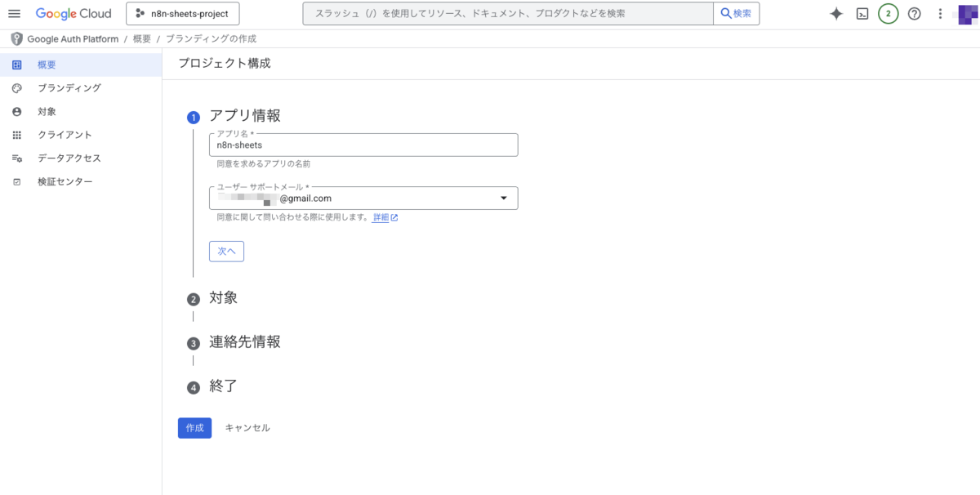Click the ブランディング palette sidebar icon
980x495 pixels.
pyautogui.click(x=16, y=88)
